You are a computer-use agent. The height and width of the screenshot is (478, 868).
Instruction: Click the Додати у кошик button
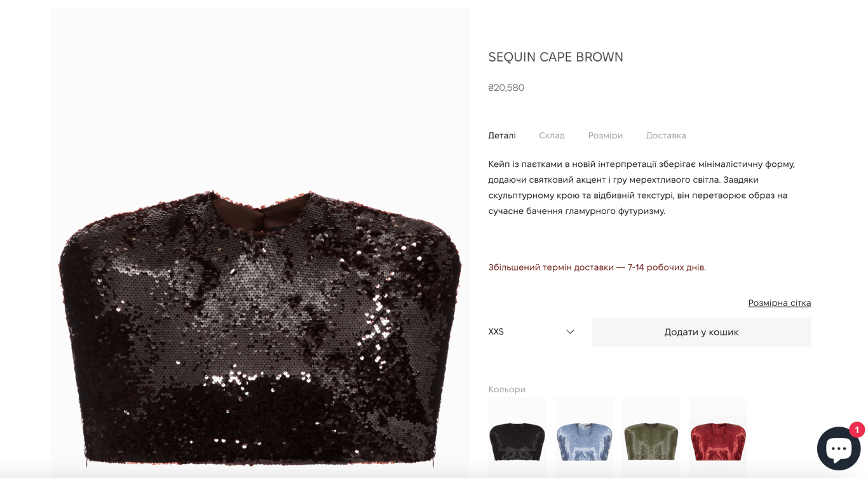tap(702, 332)
